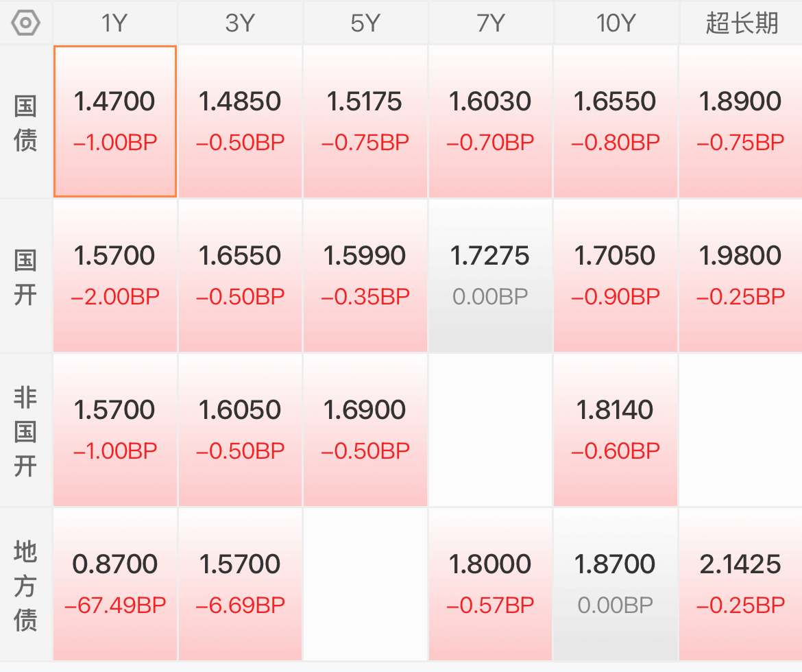Open 国开 3Y cell 1.6550
Image resolution: width=802 pixels, height=672 pixels.
click(x=240, y=276)
